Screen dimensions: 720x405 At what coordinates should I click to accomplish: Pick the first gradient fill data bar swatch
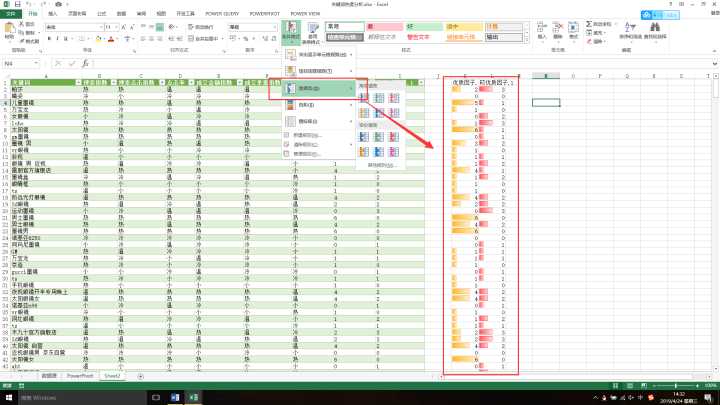[x=364, y=98]
